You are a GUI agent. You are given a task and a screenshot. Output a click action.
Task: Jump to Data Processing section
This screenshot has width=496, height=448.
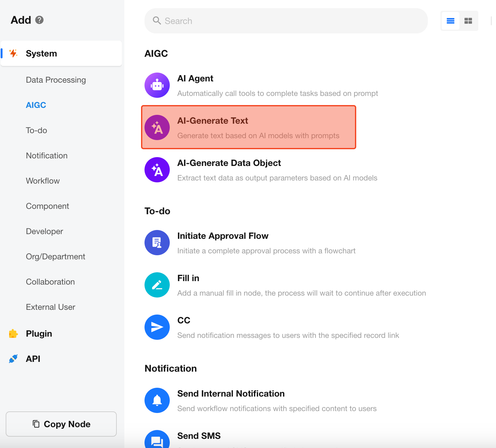coord(56,80)
